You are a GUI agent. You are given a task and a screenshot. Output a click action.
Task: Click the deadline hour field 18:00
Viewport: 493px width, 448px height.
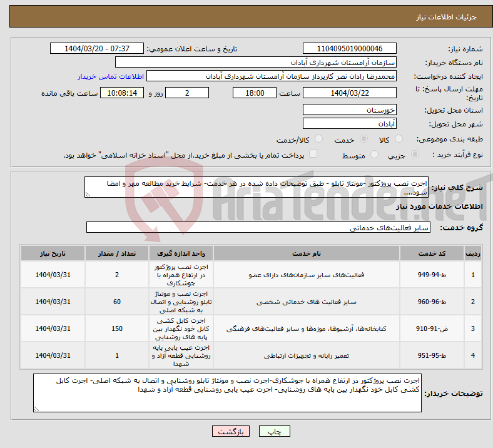[255, 93]
